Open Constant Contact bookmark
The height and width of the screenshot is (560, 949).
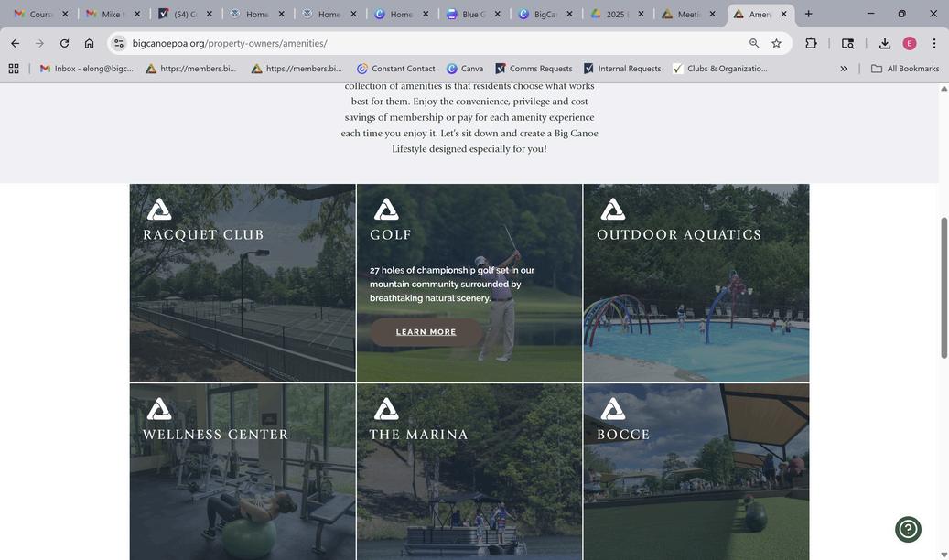pos(396,69)
